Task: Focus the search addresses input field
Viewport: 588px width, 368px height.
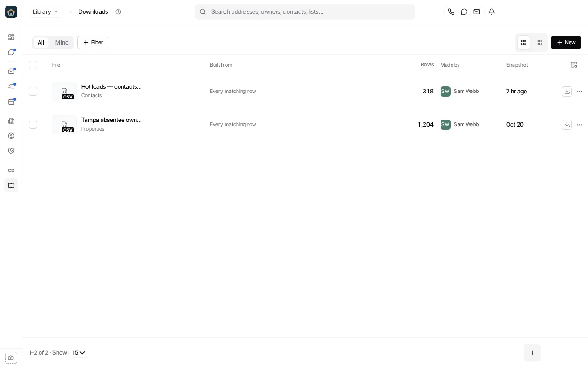Action: [x=305, y=12]
